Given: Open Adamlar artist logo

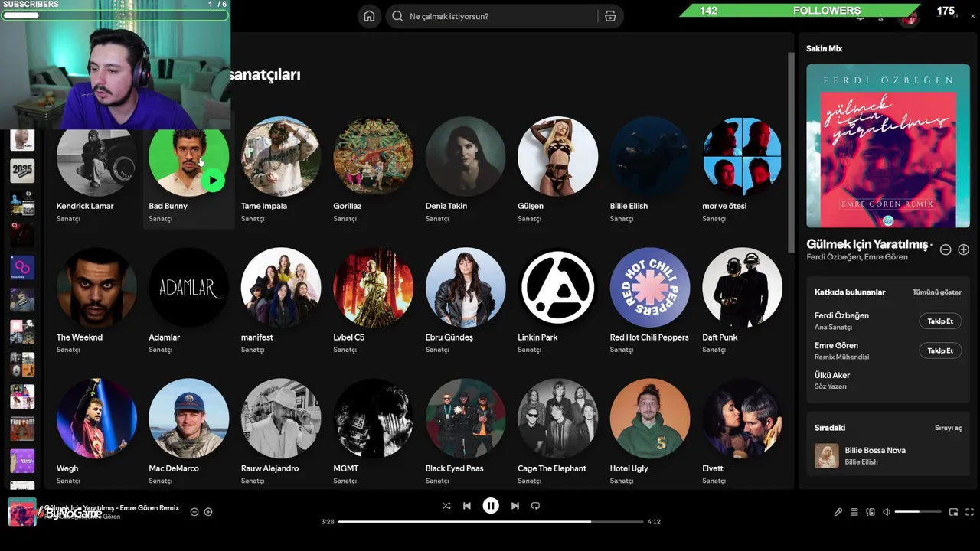Looking at the screenshot, I should (x=188, y=288).
